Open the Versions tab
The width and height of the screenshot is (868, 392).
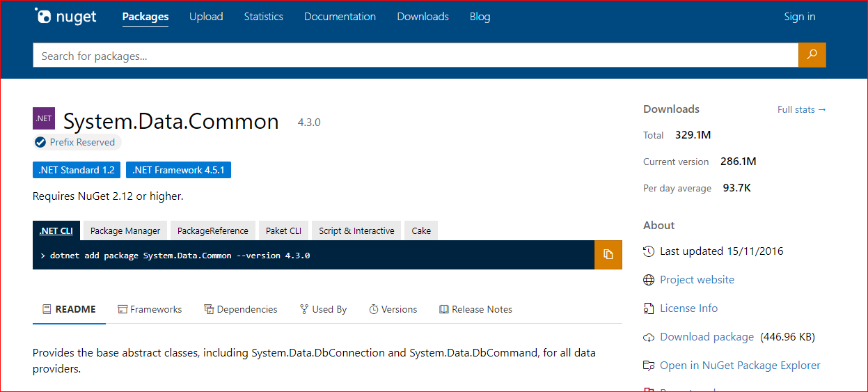(x=393, y=309)
